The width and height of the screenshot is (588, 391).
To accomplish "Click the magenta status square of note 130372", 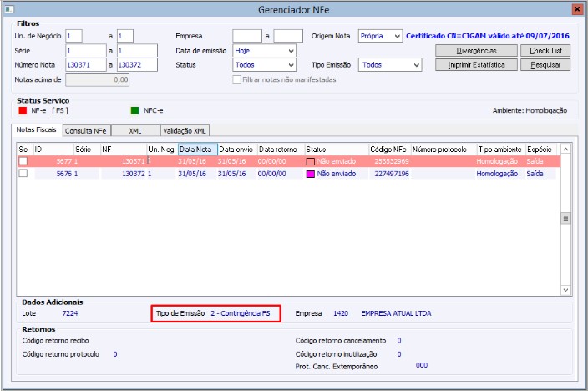I will point(311,174).
